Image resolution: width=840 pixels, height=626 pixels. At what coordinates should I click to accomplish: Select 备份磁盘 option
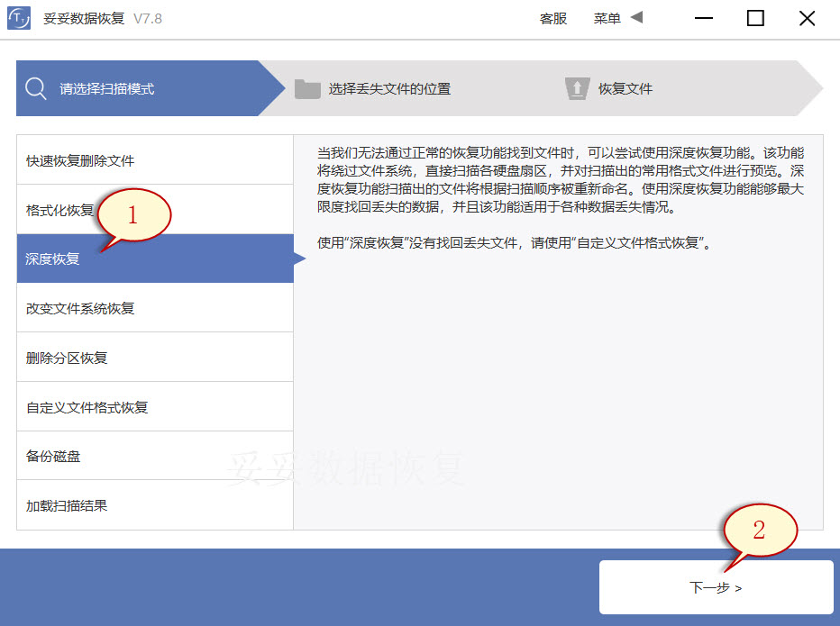(155, 456)
